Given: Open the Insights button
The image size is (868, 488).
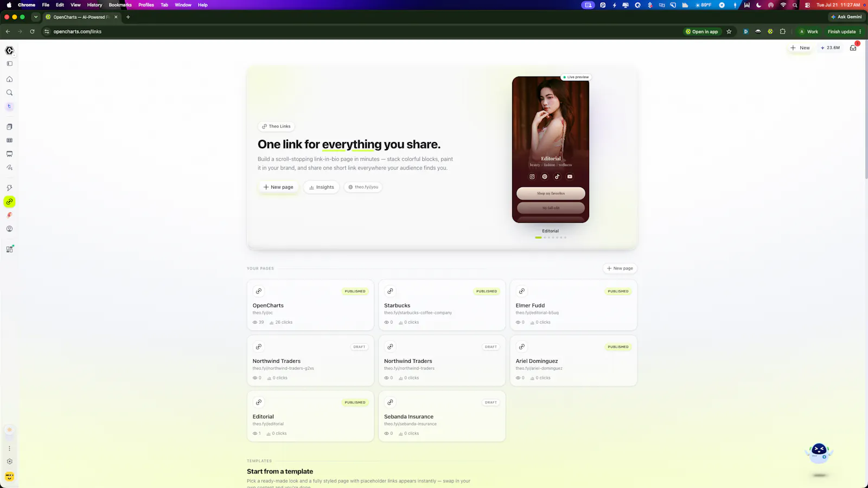Looking at the screenshot, I should [322, 187].
